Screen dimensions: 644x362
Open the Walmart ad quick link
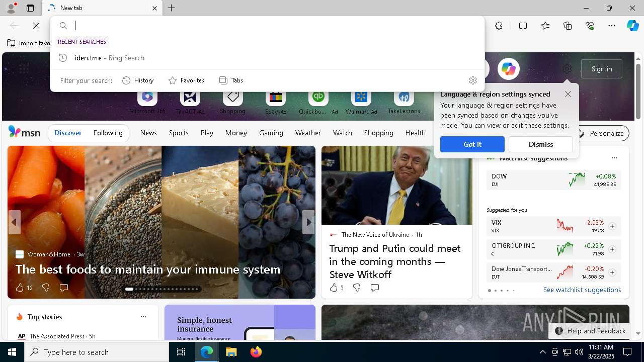pos(361,102)
